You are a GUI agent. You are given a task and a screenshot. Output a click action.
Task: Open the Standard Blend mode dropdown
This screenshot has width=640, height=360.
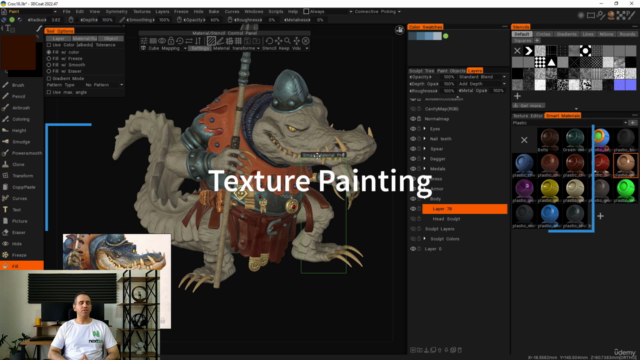tap(482, 77)
